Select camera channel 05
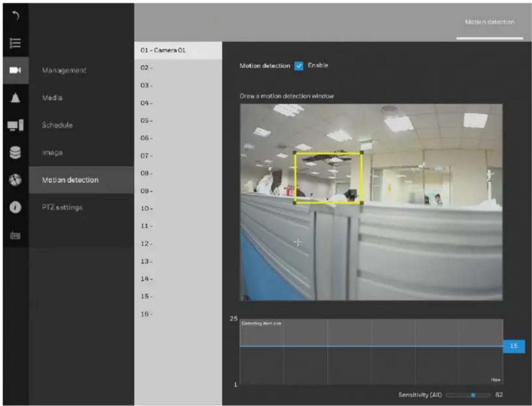Viewport: 532px width, 406px height. [x=178, y=121]
